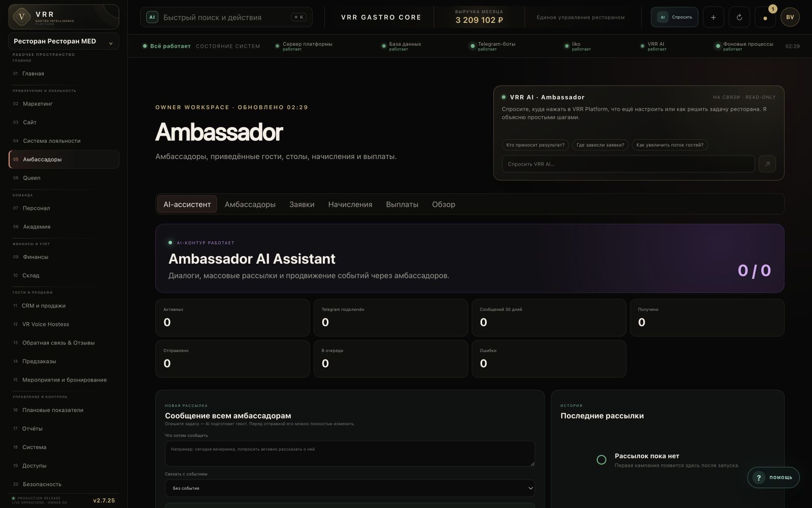Click the v2.7.25 version label
812x508 pixels.
(x=104, y=500)
